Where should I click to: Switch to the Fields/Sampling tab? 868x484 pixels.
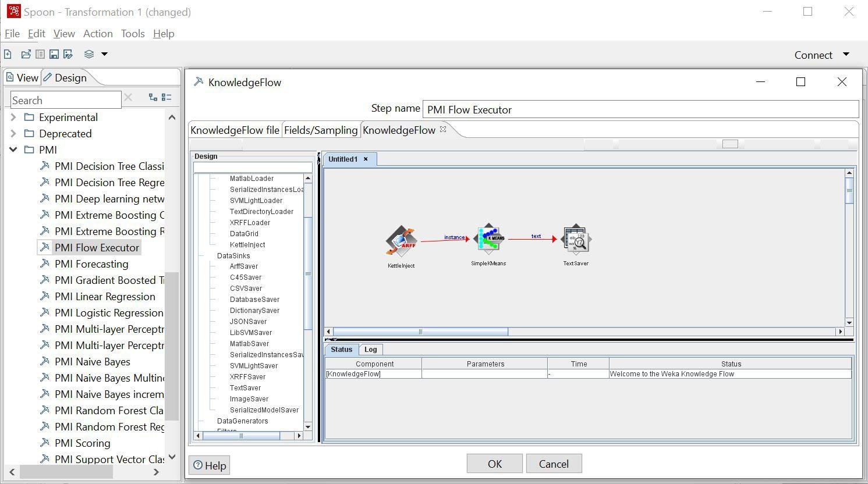pyautogui.click(x=321, y=130)
